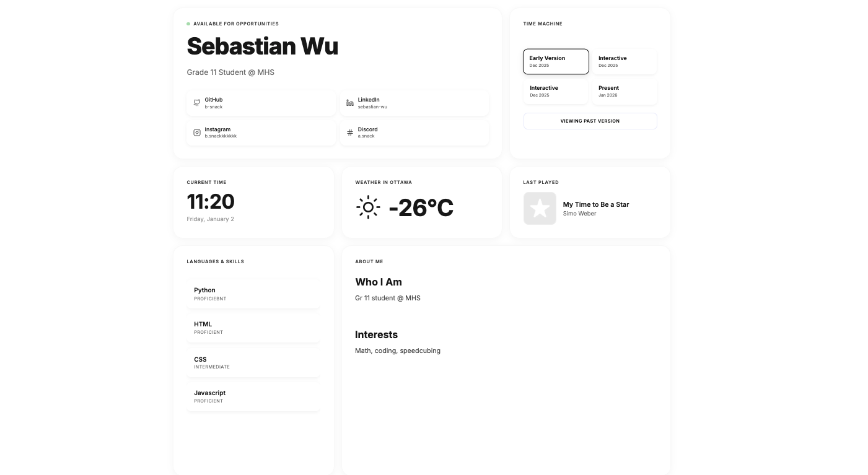
Task: Click the sun weather icon
Action: coord(368,207)
